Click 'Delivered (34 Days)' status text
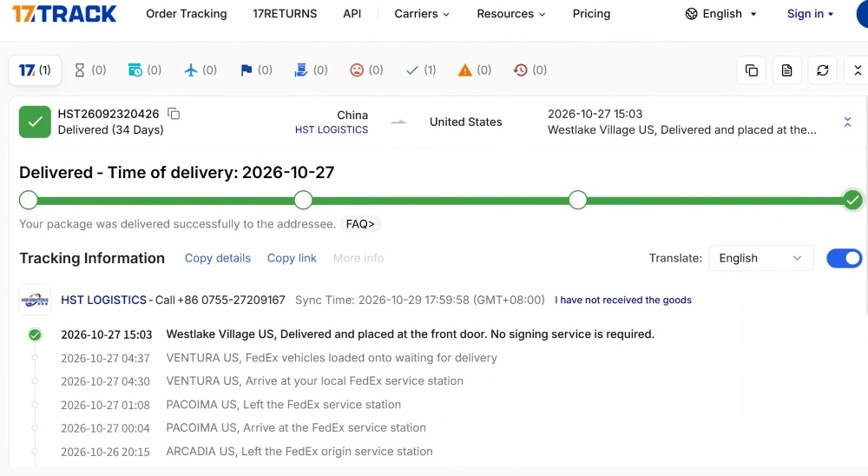868x476 pixels. click(x=111, y=129)
